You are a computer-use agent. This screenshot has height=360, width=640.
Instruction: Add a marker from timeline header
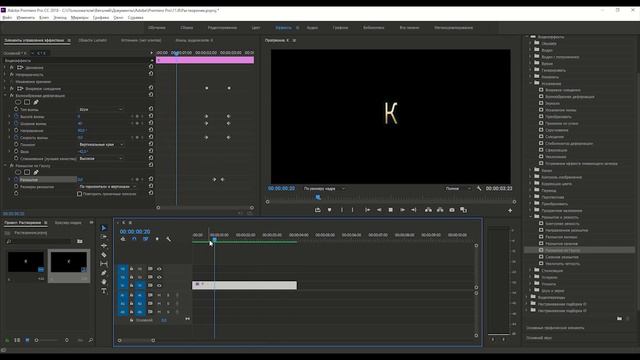pyautogui.click(x=157, y=239)
